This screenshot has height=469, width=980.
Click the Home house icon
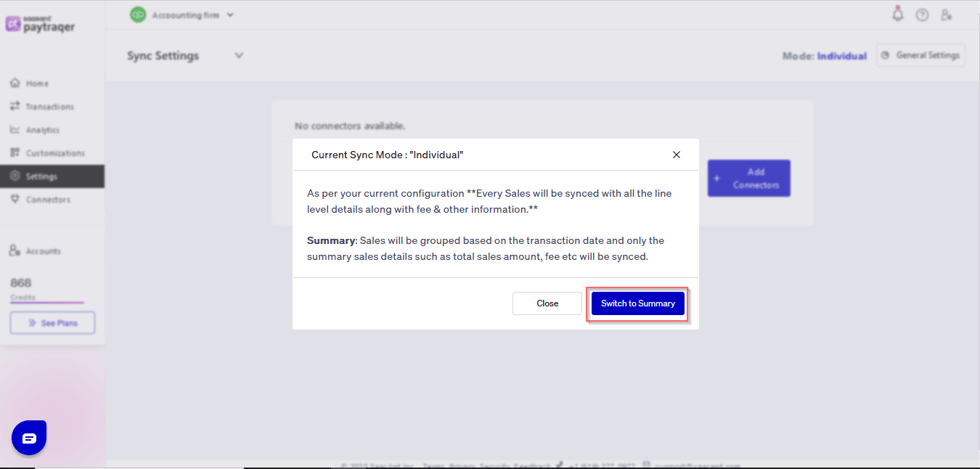pyautogui.click(x=15, y=83)
